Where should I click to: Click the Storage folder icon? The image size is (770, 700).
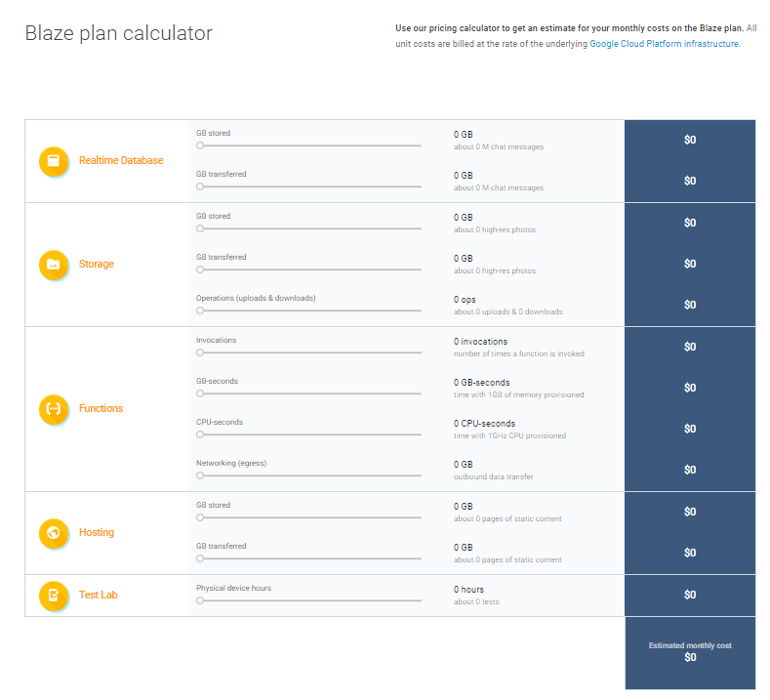54,265
